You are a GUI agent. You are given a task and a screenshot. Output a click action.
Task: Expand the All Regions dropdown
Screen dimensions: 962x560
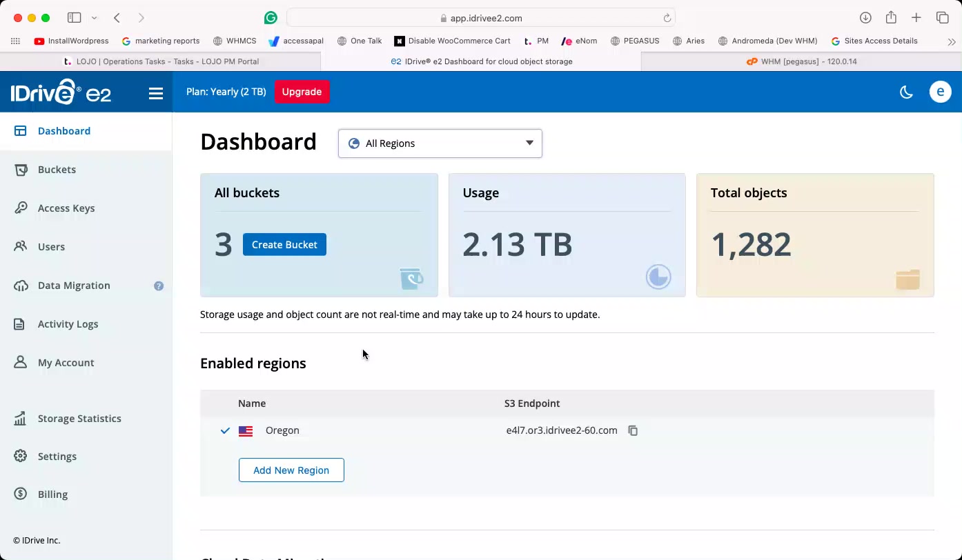coord(440,143)
